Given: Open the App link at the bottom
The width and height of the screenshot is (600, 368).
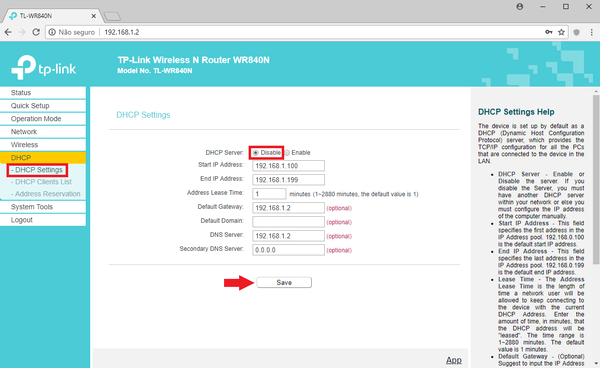Looking at the screenshot, I should [x=454, y=360].
